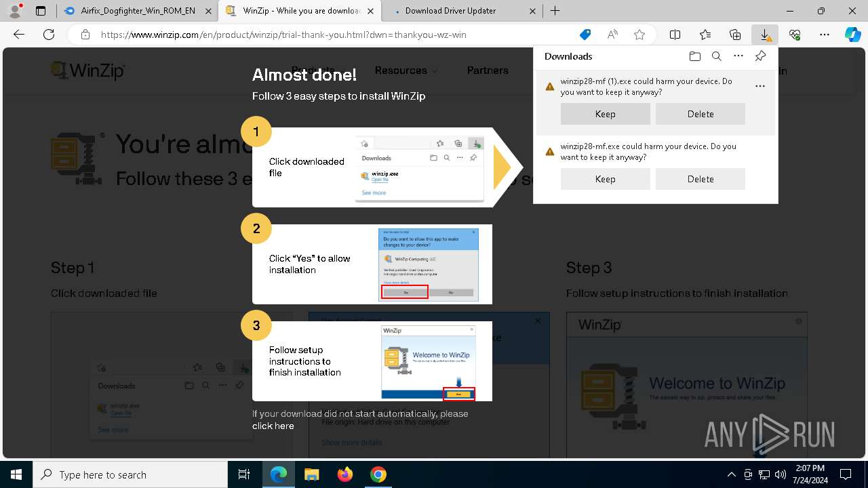Click the WinZip logo
The width and height of the screenshot is (868, 488).
coord(88,70)
